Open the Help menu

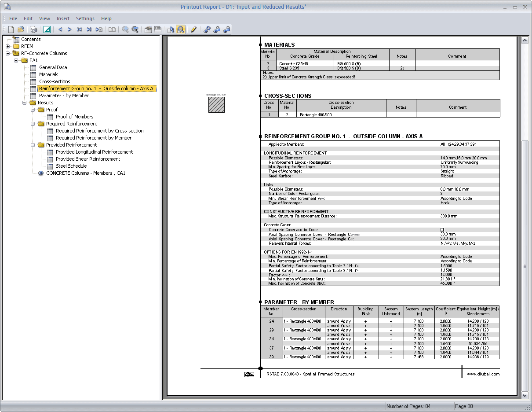click(x=106, y=18)
